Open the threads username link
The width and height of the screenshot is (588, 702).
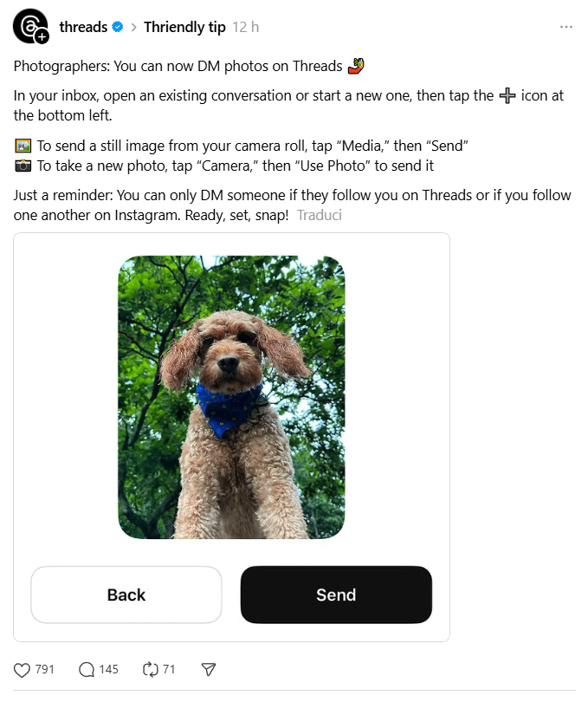point(83,28)
